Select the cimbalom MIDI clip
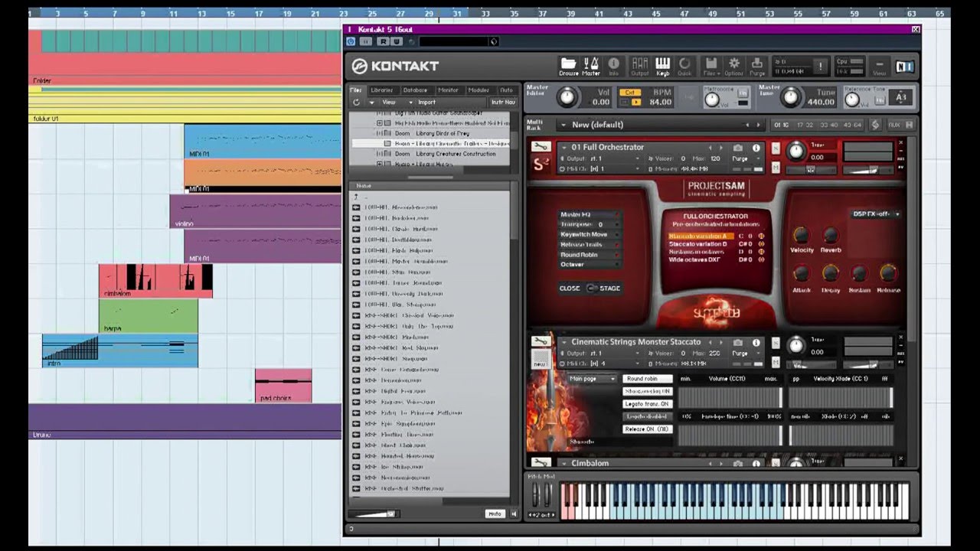Screen dimensions: 980x551 point(155,281)
